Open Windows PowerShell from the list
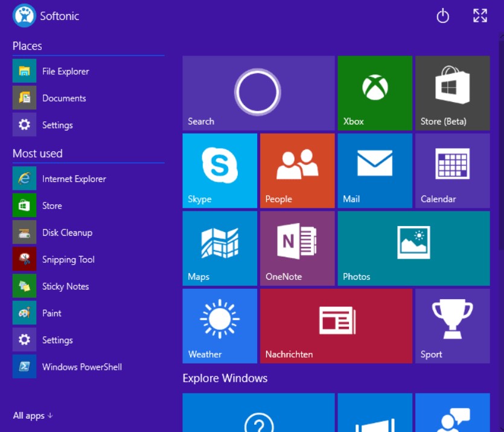 [x=81, y=367]
